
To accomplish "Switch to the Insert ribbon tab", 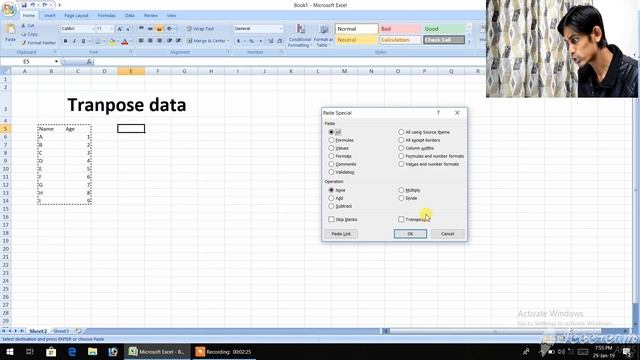I will [50, 16].
